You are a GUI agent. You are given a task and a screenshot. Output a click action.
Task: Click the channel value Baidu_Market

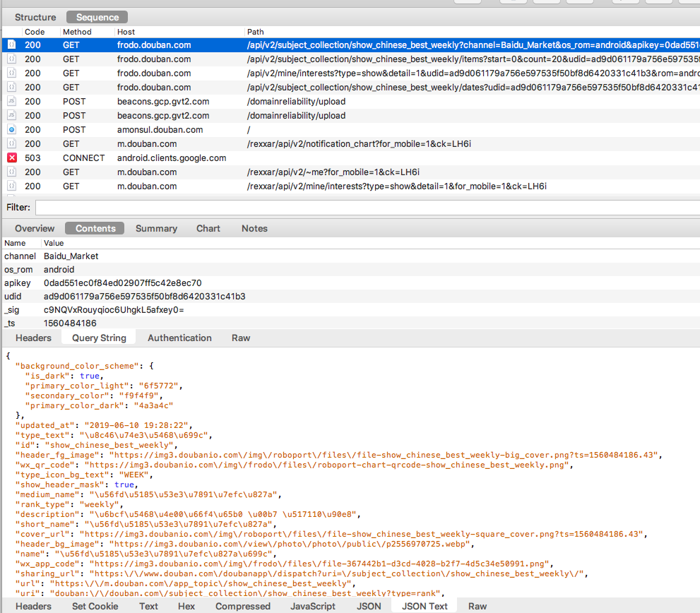pos(71,256)
